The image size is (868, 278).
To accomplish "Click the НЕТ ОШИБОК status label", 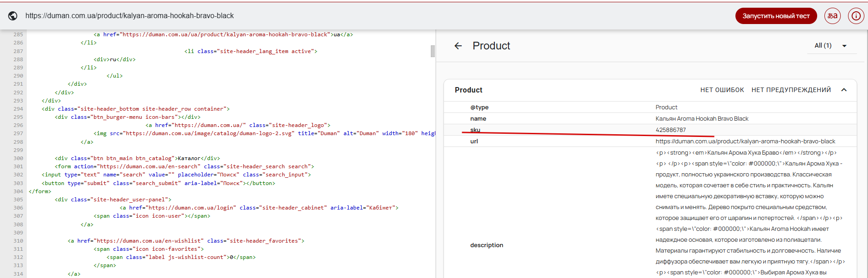I will click(x=722, y=90).
